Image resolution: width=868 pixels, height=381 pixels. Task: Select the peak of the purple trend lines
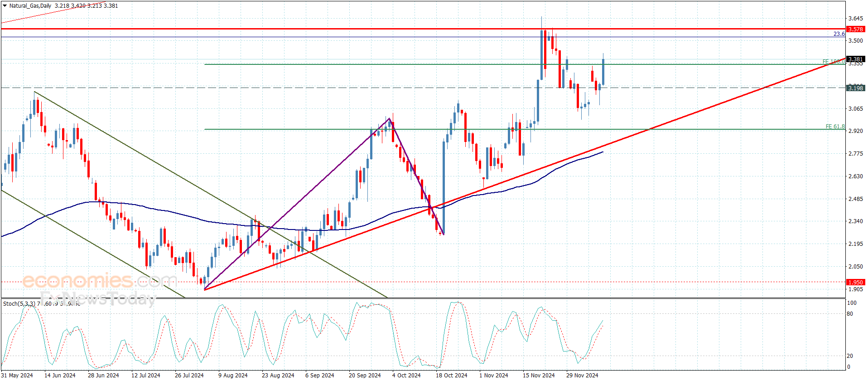[389, 119]
